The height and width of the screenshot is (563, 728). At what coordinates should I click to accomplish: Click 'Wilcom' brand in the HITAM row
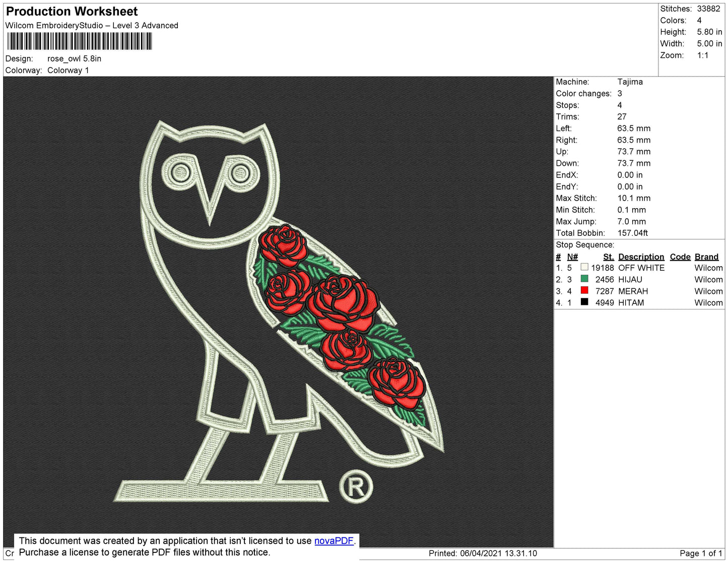708,303
